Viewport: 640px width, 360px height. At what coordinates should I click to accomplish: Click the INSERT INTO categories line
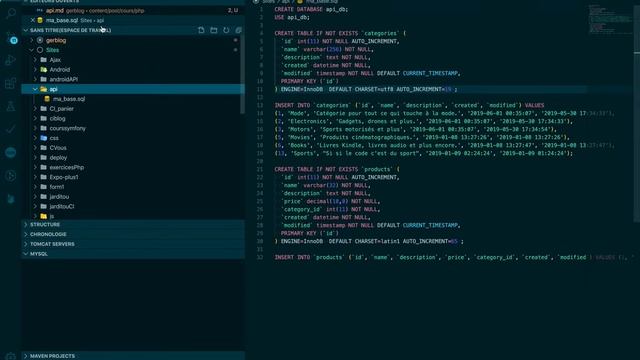pyautogui.click(x=409, y=105)
